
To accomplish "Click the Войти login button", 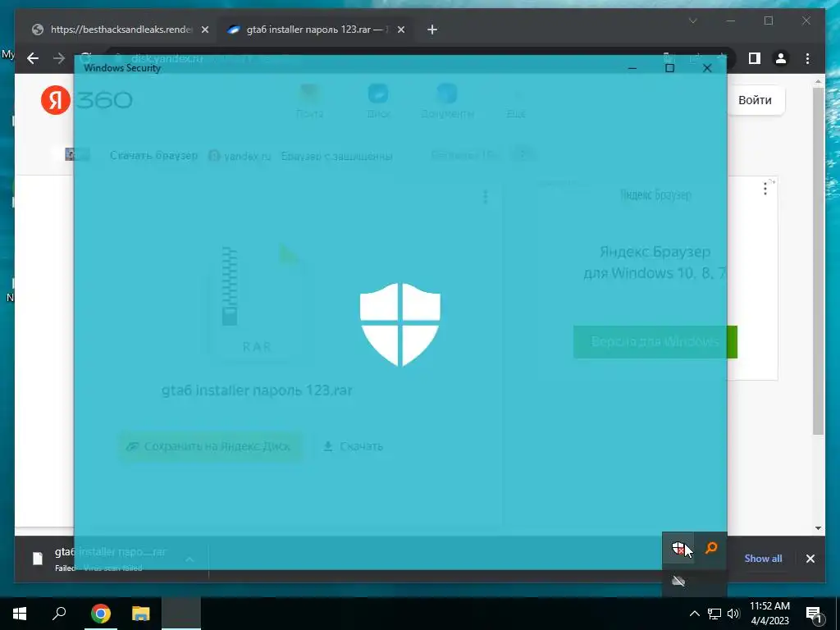I will pyautogui.click(x=756, y=100).
